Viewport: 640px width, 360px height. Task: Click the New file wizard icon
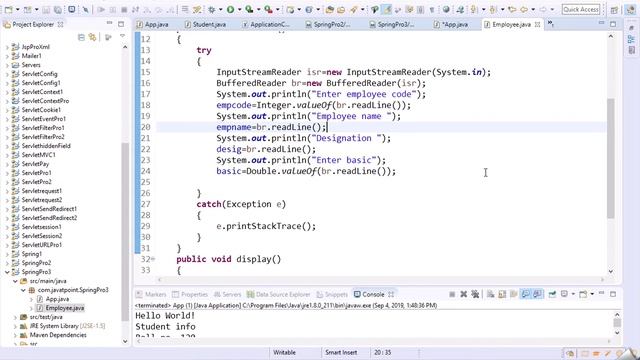click(8, 9)
